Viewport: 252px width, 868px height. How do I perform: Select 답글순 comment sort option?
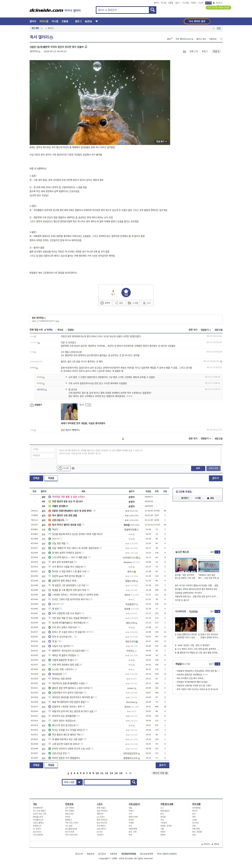[x=70, y=330]
